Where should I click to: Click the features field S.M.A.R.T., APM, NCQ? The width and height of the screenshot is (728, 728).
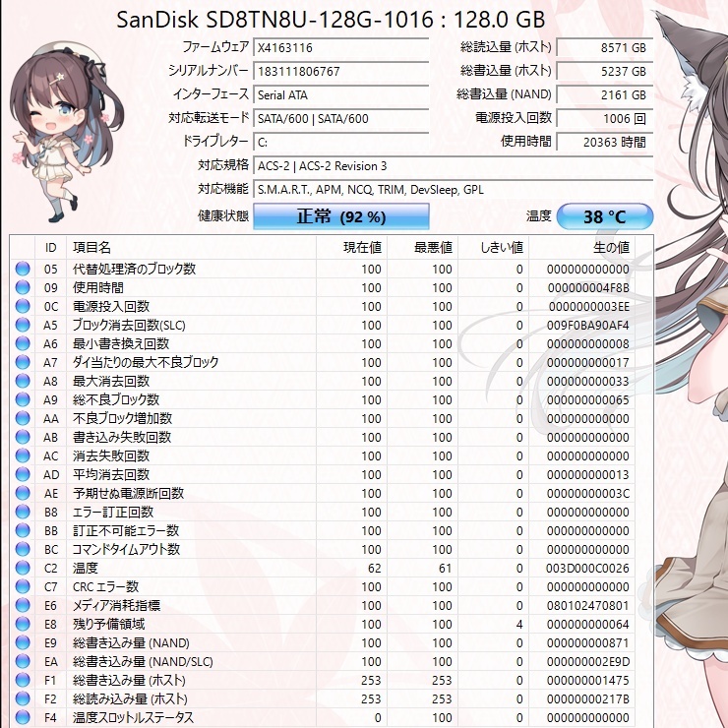click(x=454, y=190)
